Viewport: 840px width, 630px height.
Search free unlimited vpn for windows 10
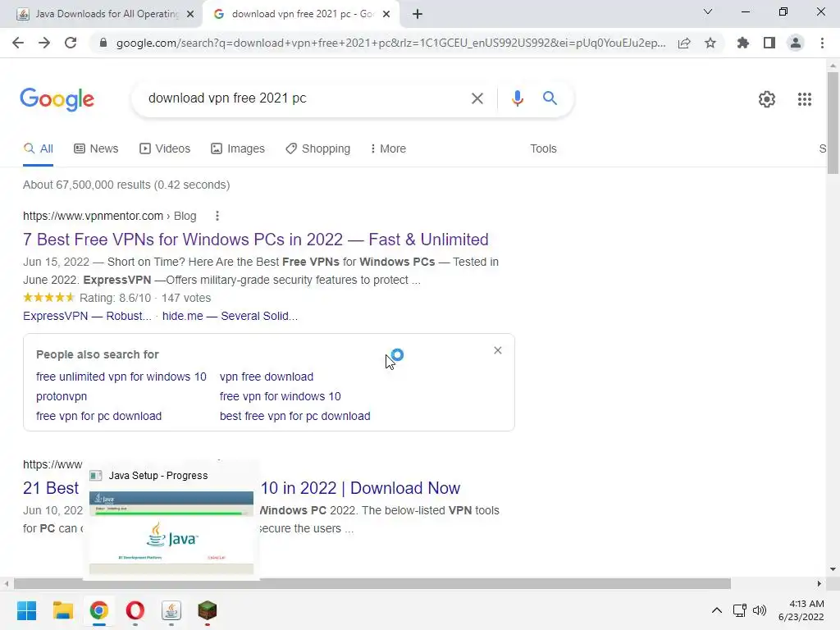tap(121, 377)
